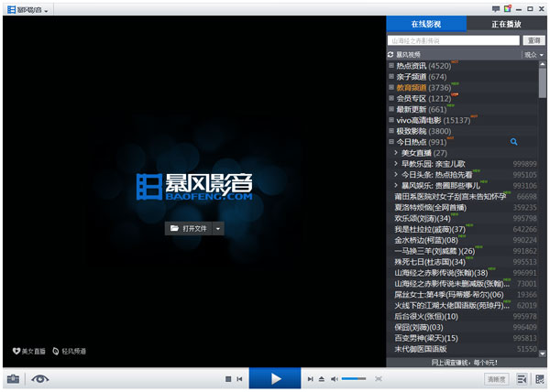Refresh the 暴风视频 list icon
The height and width of the screenshot is (392, 550).
[390, 55]
